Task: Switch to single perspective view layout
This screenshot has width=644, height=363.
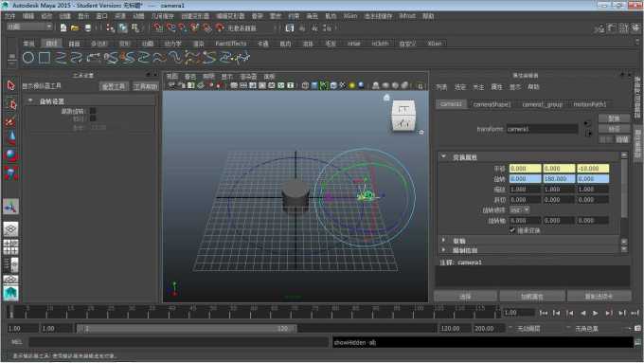Action: tap(10, 229)
